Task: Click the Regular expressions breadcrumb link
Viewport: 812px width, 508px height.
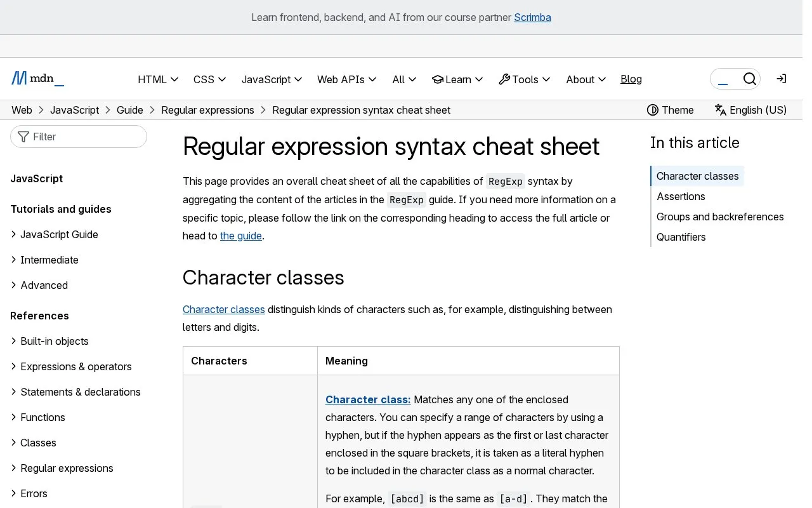Action: (x=207, y=110)
